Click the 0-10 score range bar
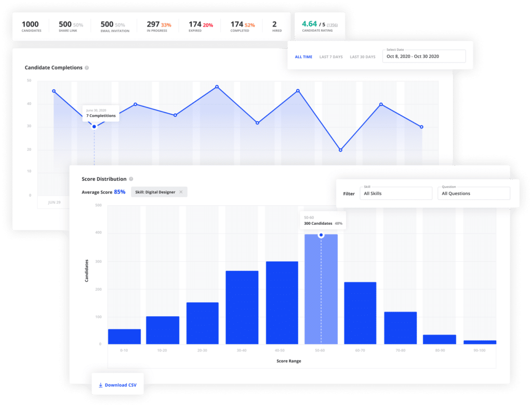This screenshot has width=532, height=407. (x=124, y=336)
